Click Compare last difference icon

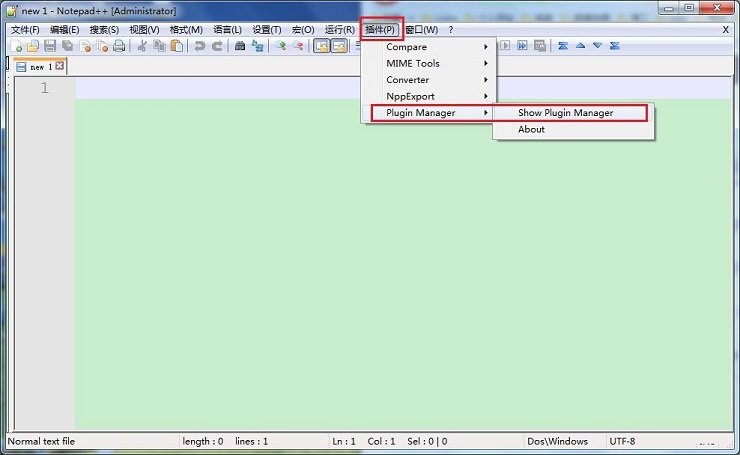[x=614, y=46]
